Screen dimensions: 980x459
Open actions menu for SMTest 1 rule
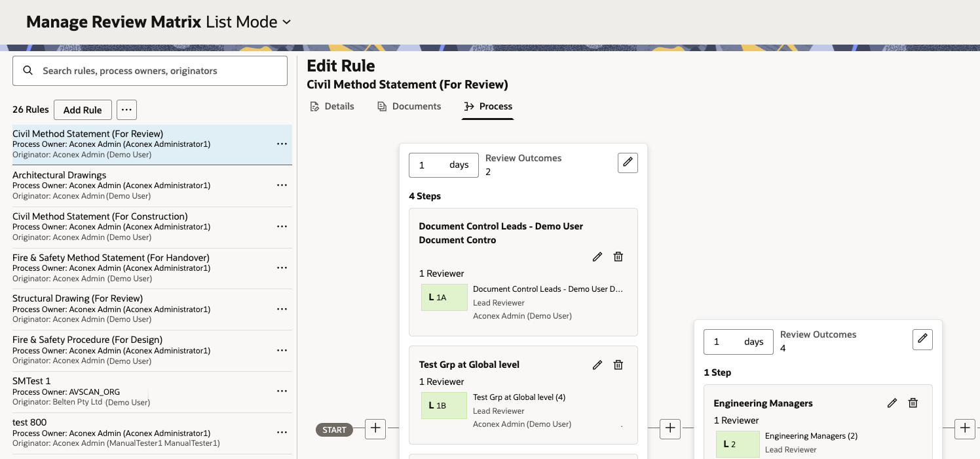(282, 391)
